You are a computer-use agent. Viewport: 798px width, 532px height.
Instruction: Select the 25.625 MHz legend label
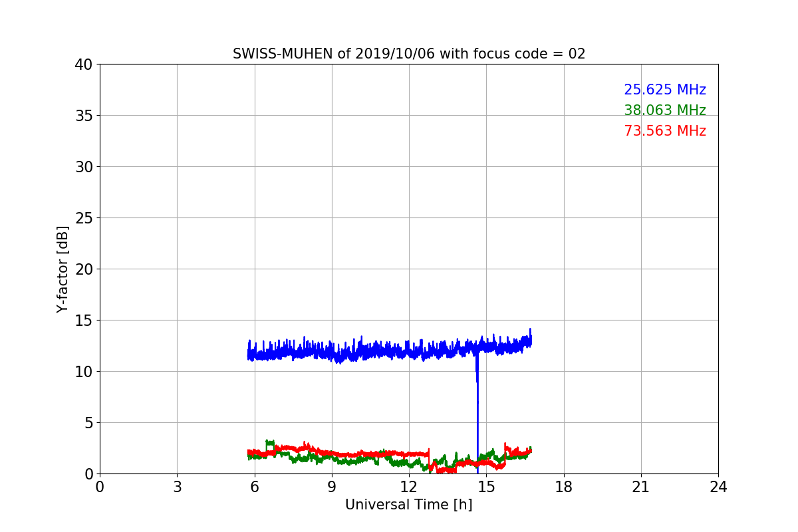pos(665,90)
